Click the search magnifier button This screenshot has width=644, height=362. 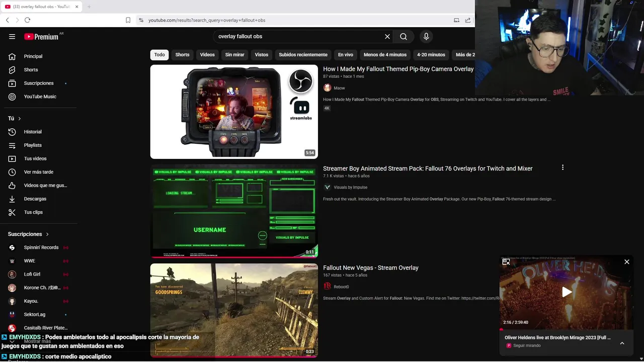pyautogui.click(x=404, y=37)
